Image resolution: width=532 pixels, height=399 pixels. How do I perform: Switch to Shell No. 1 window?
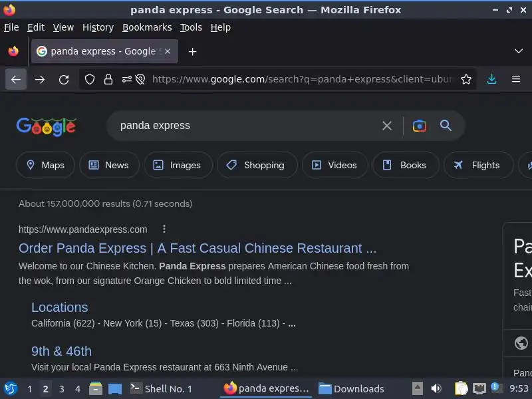click(161, 389)
